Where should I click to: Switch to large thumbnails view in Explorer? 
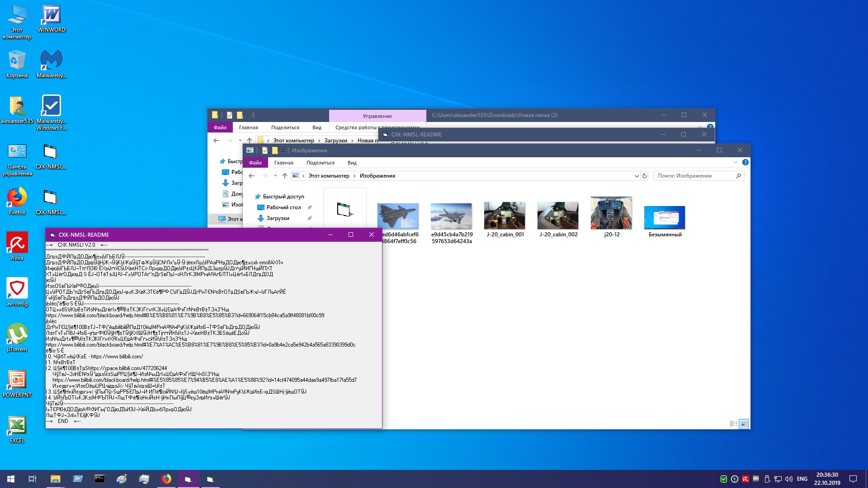click(744, 424)
